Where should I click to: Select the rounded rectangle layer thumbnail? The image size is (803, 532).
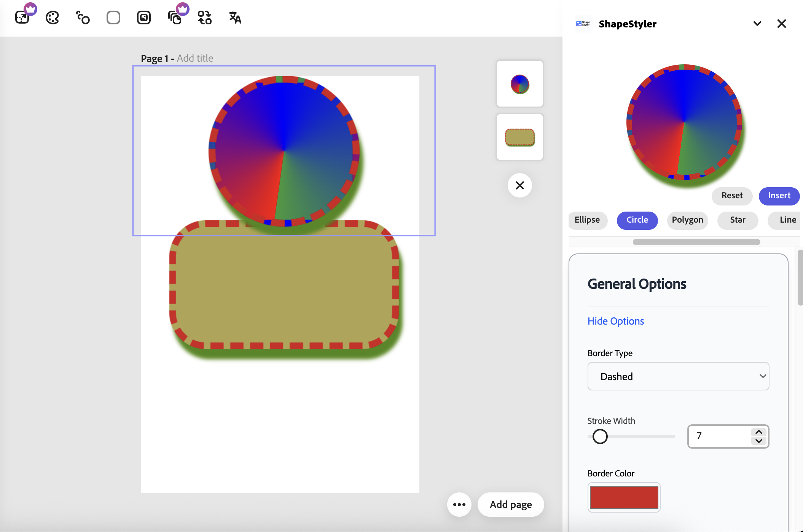520,137
